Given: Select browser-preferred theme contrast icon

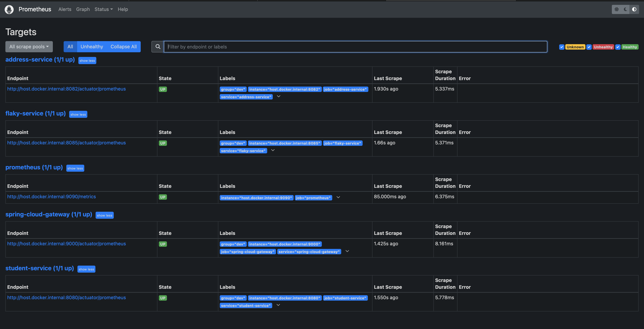Looking at the screenshot, I should click(634, 10).
